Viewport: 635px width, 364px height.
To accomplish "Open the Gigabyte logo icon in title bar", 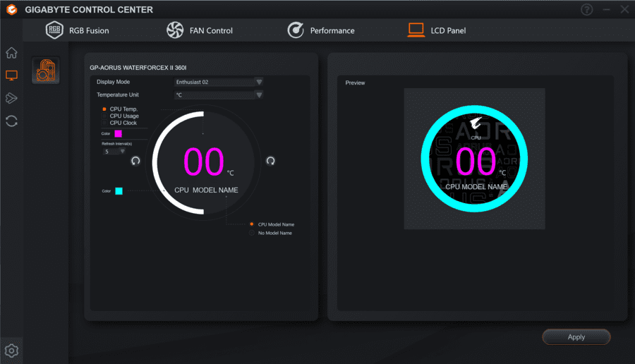I will coord(12,9).
